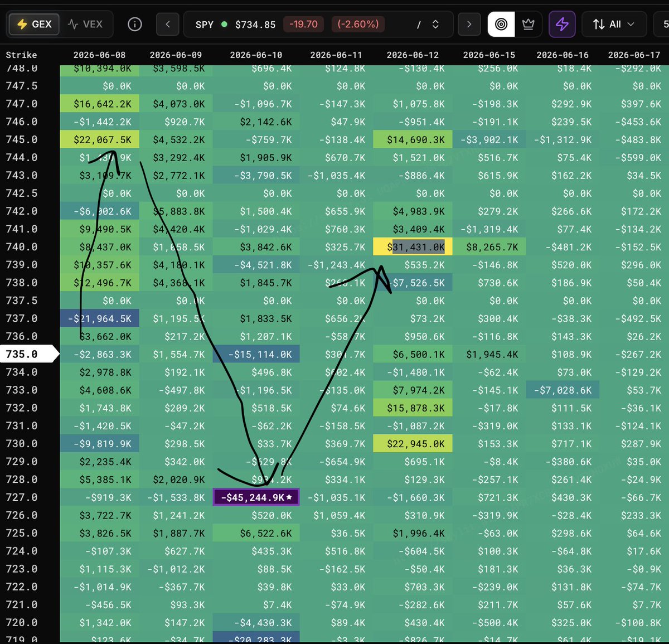
Task: Click the -$9,819.9K cell at 730.0
Action: point(100,444)
